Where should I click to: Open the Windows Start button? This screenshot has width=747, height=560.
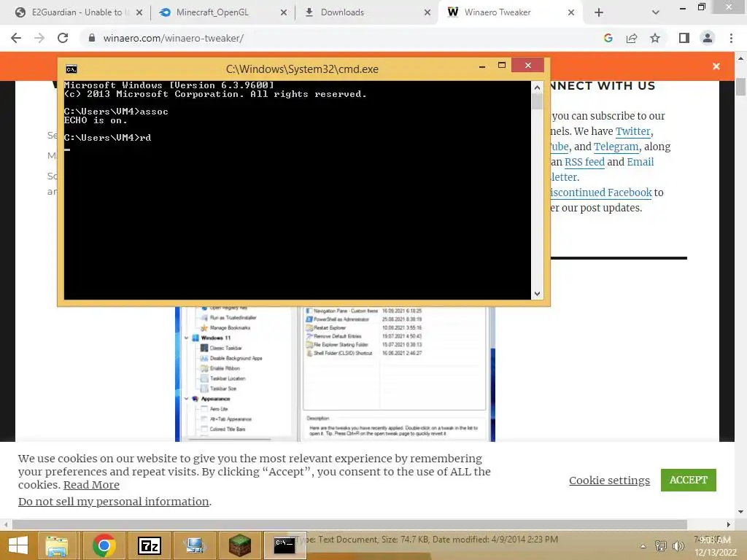18,545
